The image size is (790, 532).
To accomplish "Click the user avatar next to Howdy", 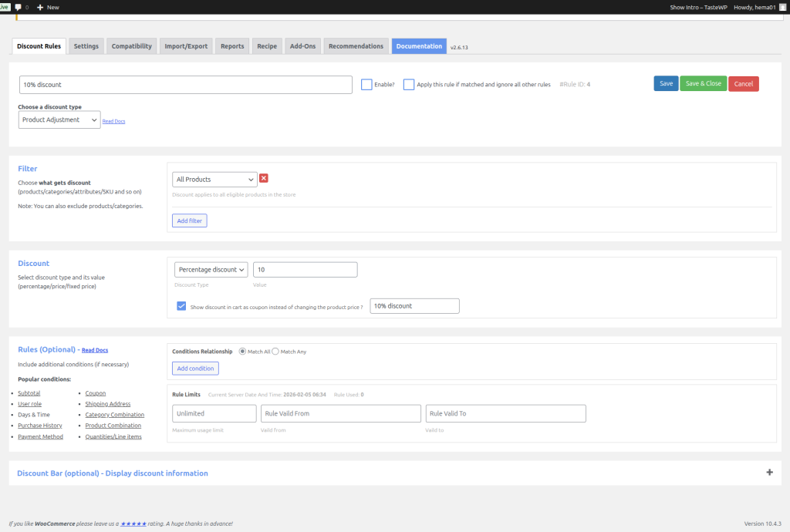I will (783, 7).
